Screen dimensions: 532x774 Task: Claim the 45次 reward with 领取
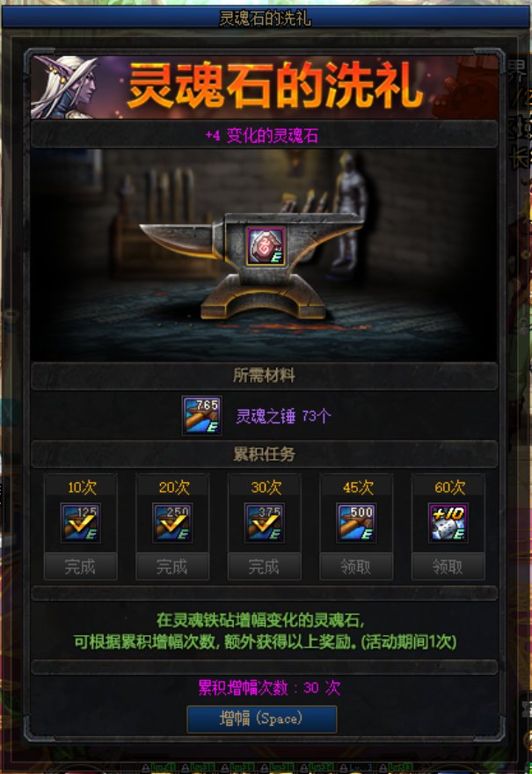pos(356,566)
